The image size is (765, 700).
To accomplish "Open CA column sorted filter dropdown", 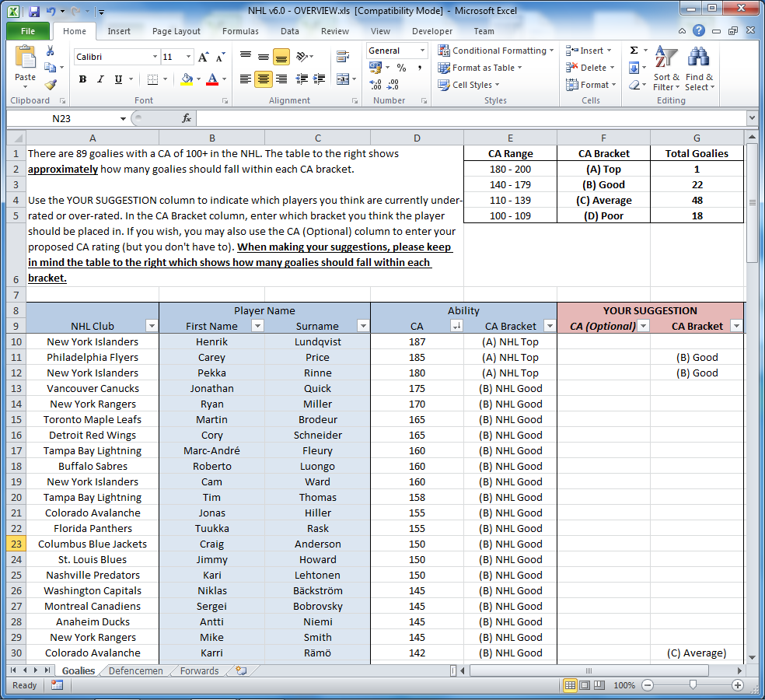I will click(456, 326).
